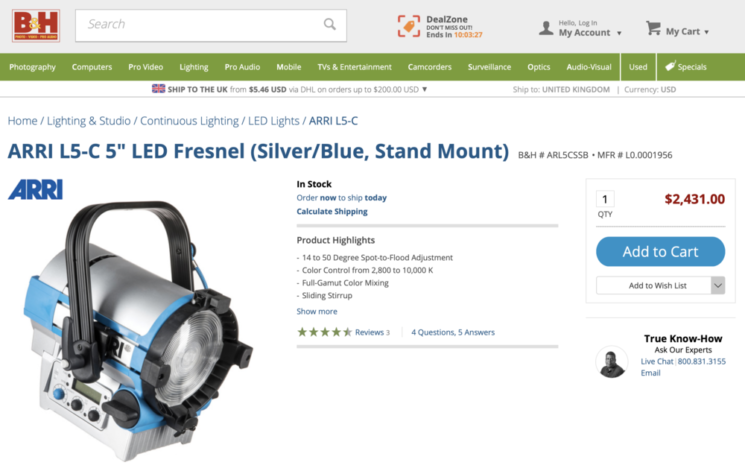
Task: Click the UK flag shipping icon
Action: pyautogui.click(x=158, y=89)
